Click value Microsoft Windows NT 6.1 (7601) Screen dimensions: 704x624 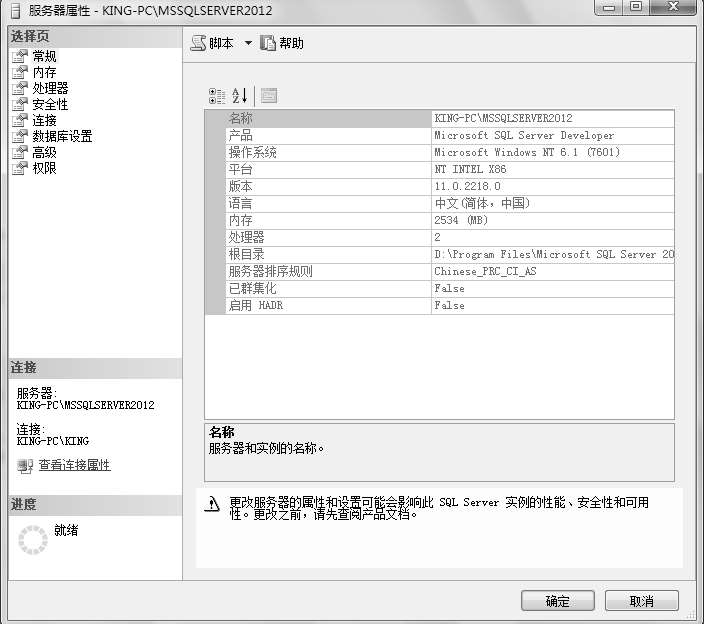[x=527, y=153]
